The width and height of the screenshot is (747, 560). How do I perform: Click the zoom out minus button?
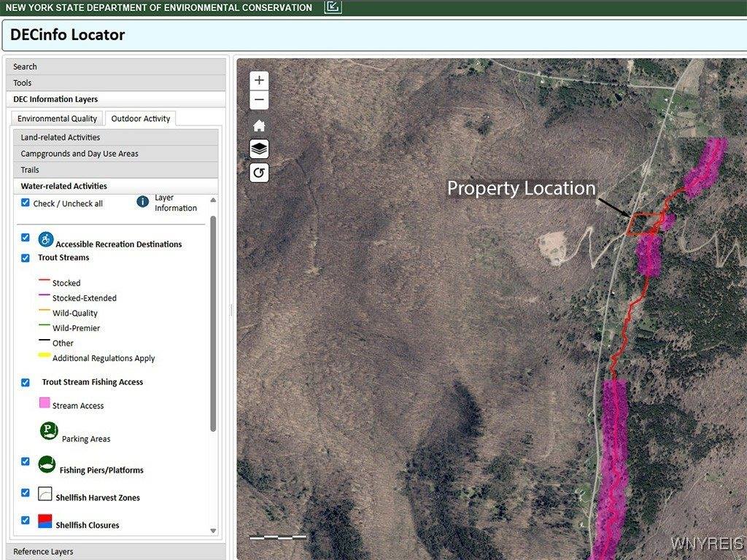(259, 101)
